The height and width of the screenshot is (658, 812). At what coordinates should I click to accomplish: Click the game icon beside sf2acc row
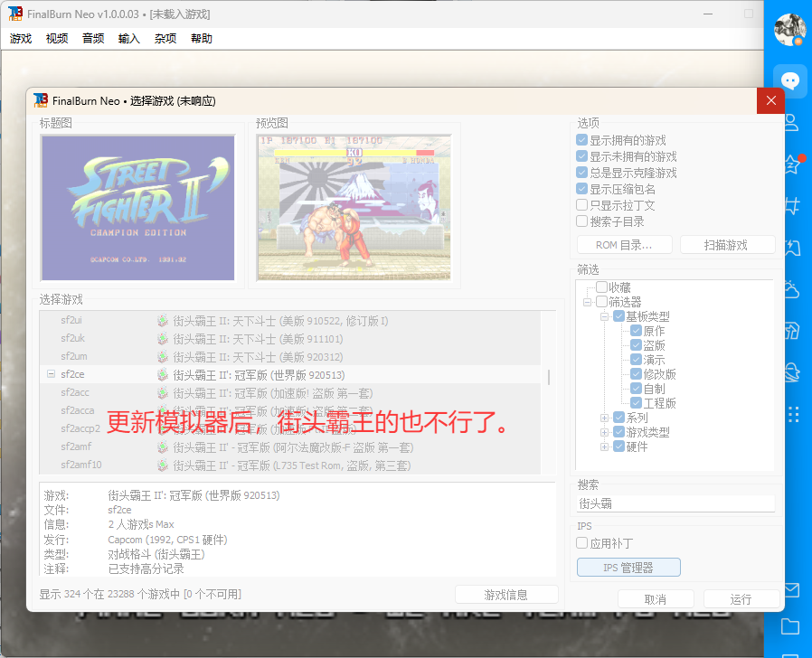[163, 393]
